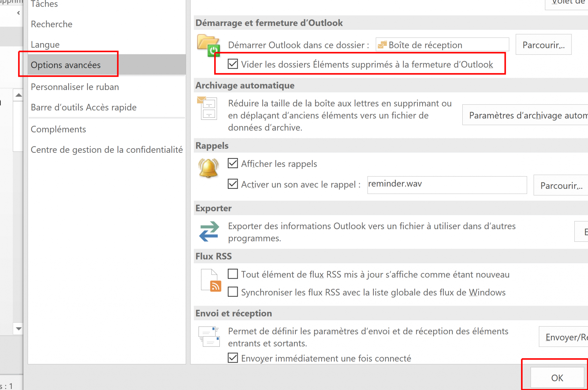The width and height of the screenshot is (588, 390).
Task: Toggle the 'Afficher les rappels' checkbox
Action: click(233, 163)
